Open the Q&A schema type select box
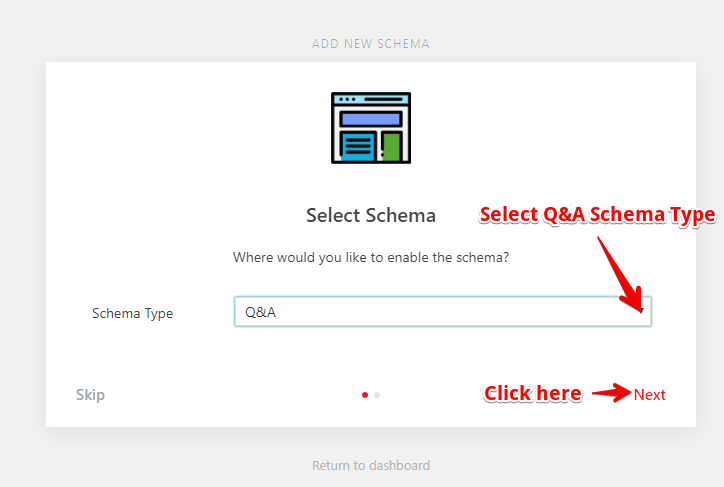The image size is (724, 487). (442, 312)
